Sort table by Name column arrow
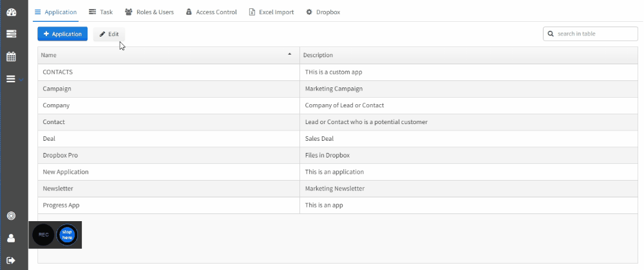Image resolution: width=644 pixels, height=270 pixels. tap(290, 54)
